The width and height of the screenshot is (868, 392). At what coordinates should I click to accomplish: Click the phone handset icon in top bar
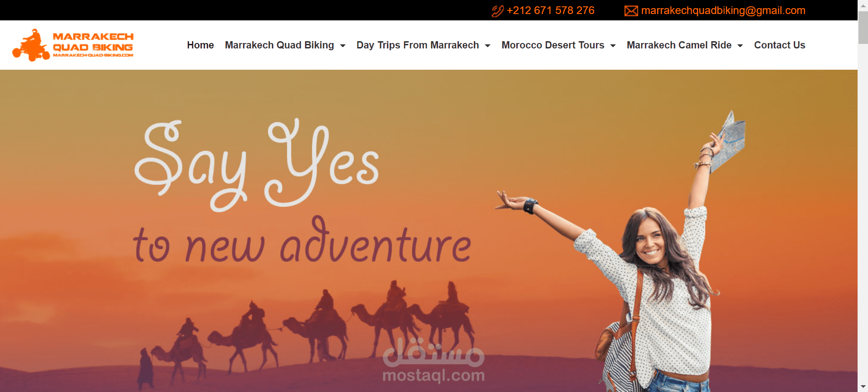497,11
